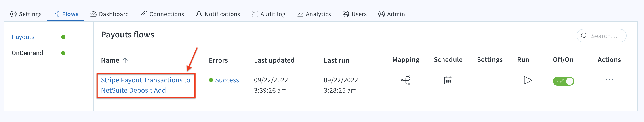Open Stripe Payout Transactions to NetSuite flow
Viewport: 644px width, 122px height.
pos(145,85)
